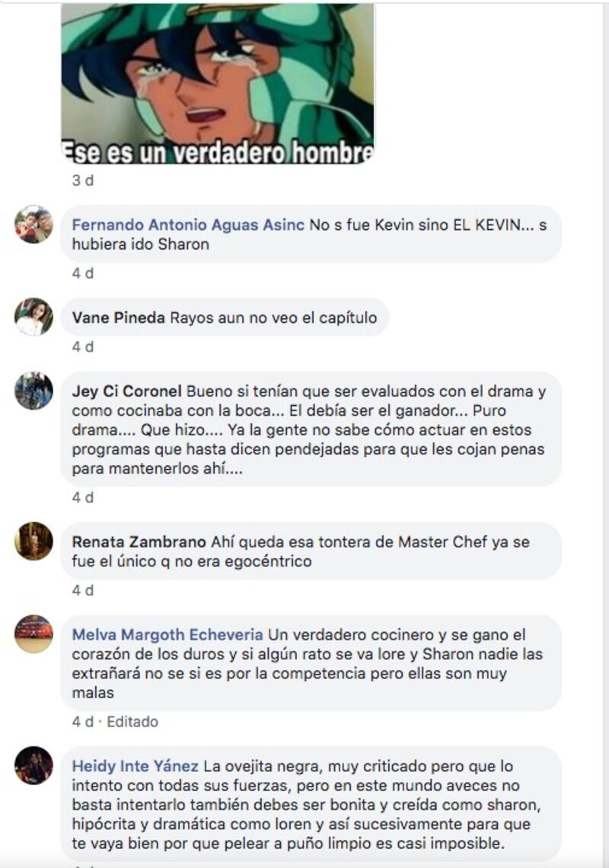Visit Jey Ci Coronel's profile name
Screen dimensions: 609x868
127,391
